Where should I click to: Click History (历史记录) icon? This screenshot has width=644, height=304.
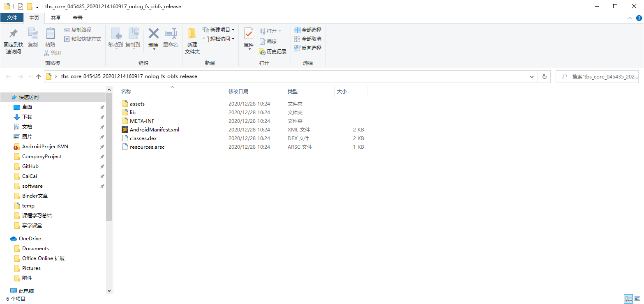pos(262,52)
